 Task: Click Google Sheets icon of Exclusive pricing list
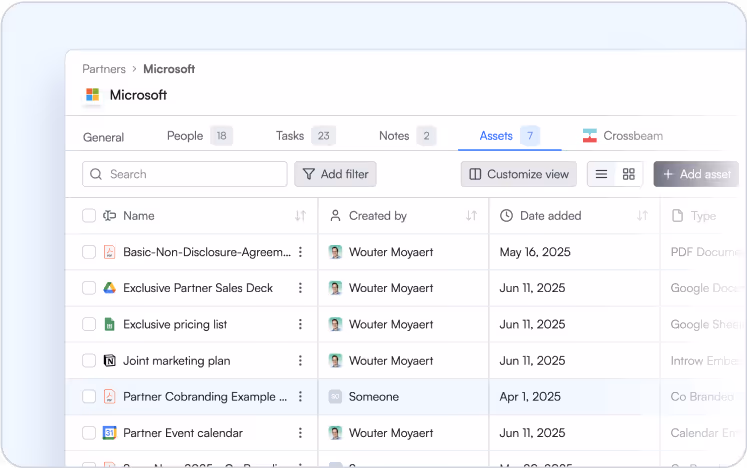pos(110,324)
